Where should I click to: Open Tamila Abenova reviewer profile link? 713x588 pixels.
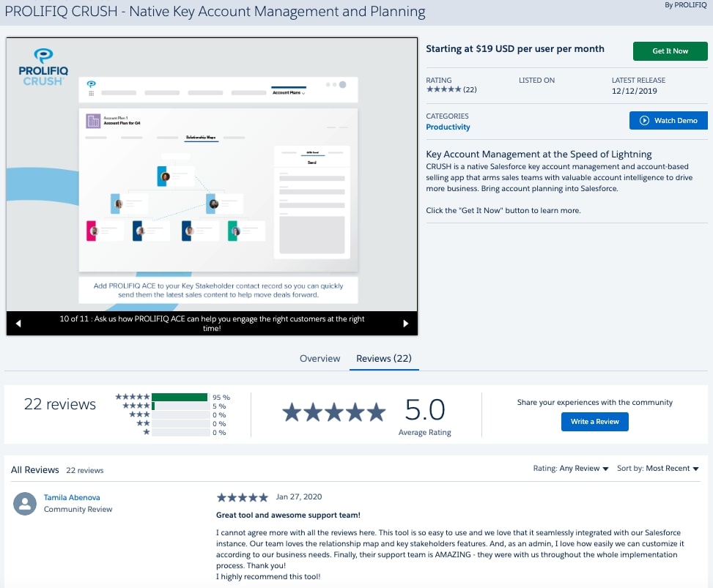pos(72,498)
